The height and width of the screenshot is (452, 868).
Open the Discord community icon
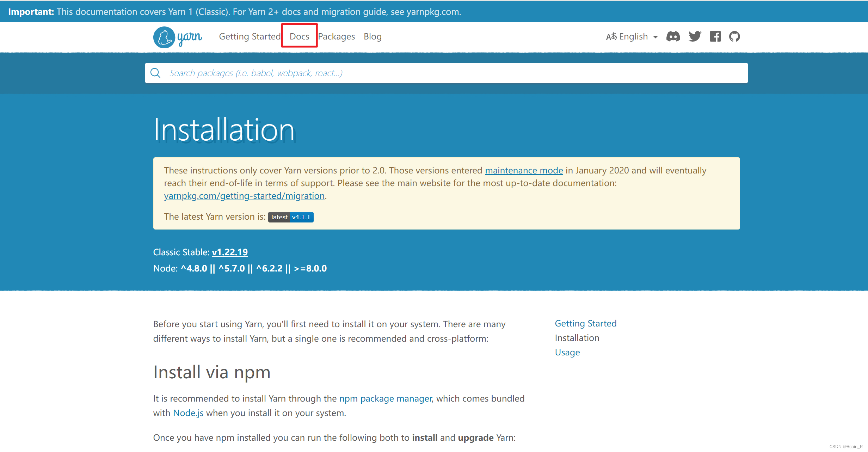pyautogui.click(x=673, y=37)
